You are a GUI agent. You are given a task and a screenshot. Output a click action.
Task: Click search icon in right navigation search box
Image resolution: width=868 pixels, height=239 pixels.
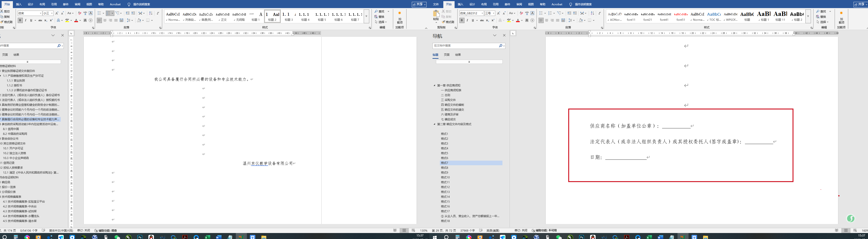pyautogui.click(x=500, y=46)
